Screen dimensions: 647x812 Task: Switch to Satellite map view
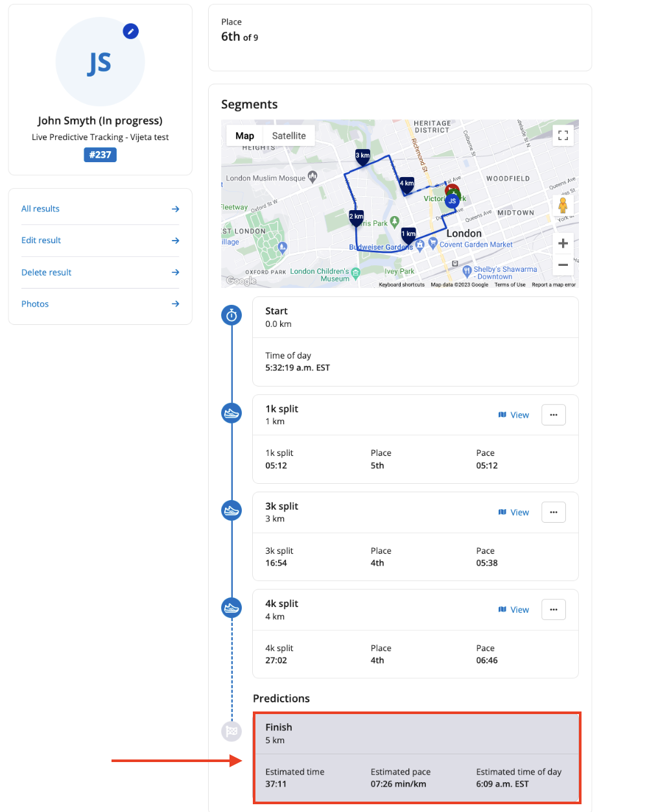coord(288,136)
